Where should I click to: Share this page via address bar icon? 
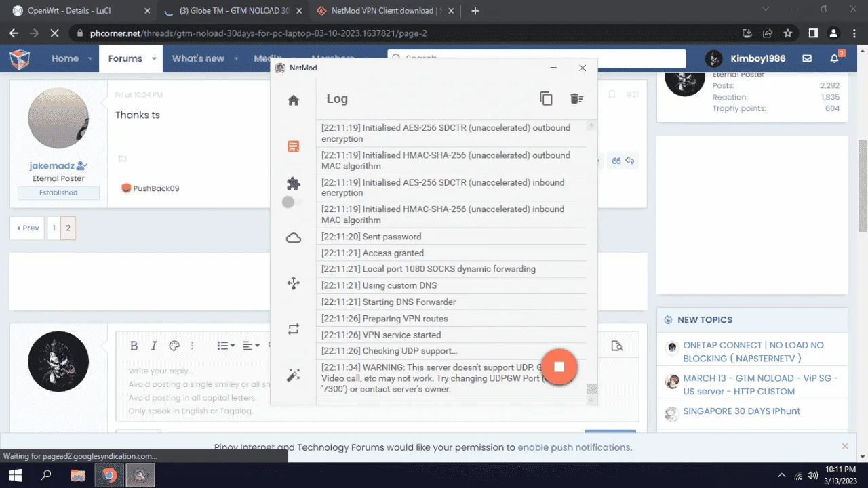pyautogui.click(x=768, y=33)
